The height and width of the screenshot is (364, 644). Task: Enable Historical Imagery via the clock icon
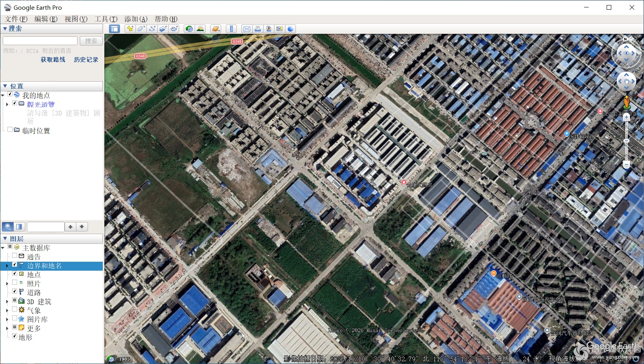(189, 29)
